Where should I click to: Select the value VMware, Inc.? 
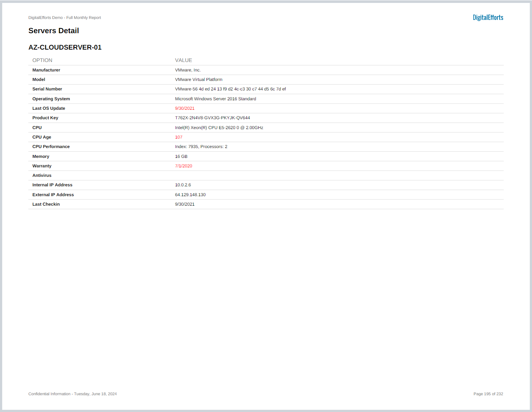click(x=188, y=70)
